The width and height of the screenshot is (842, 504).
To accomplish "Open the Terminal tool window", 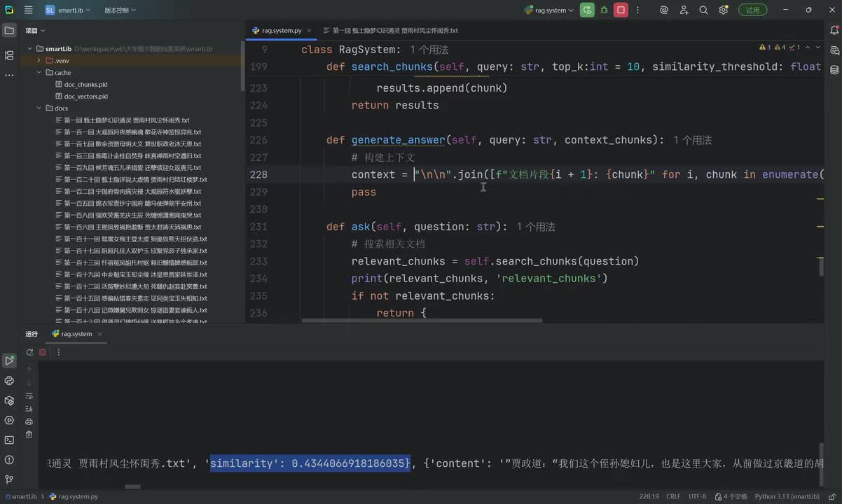I will pos(9,440).
